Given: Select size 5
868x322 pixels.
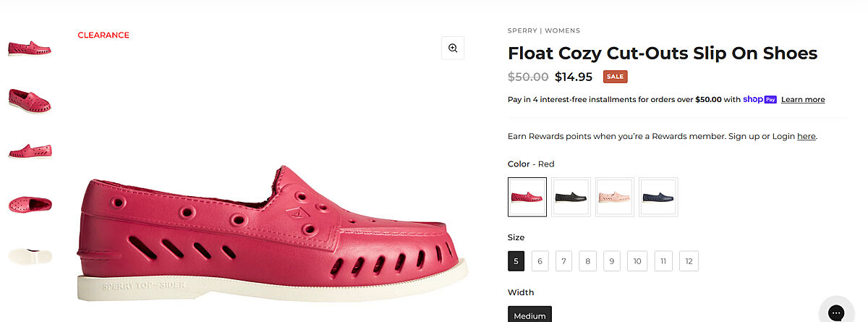Looking at the screenshot, I should click(516, 261).
